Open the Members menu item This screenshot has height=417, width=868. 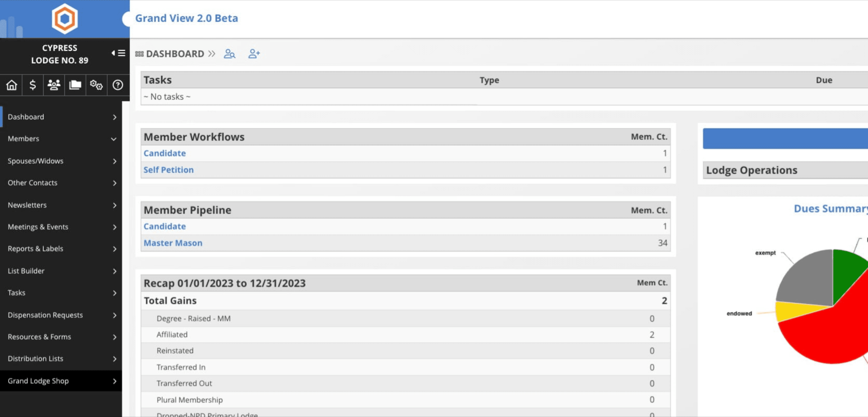pos(61,139)
